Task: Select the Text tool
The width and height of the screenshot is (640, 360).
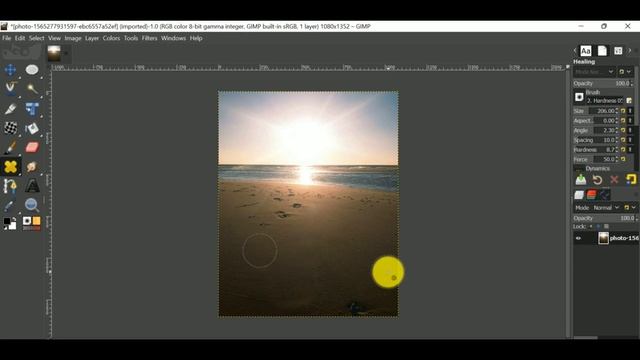Action: click(32, 186)
